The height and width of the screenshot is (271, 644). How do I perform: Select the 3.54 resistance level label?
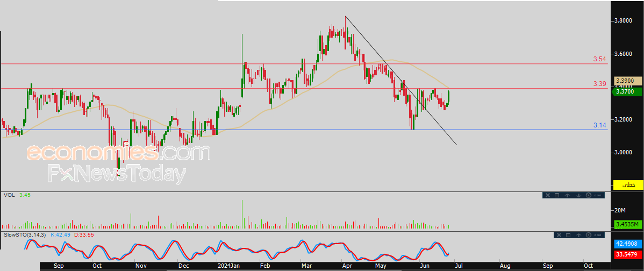(599, 60)
